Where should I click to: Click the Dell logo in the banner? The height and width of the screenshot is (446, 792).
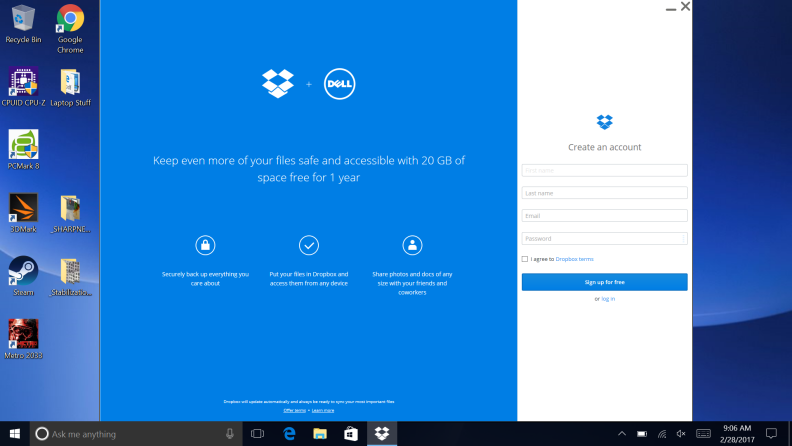coord(339,84)
